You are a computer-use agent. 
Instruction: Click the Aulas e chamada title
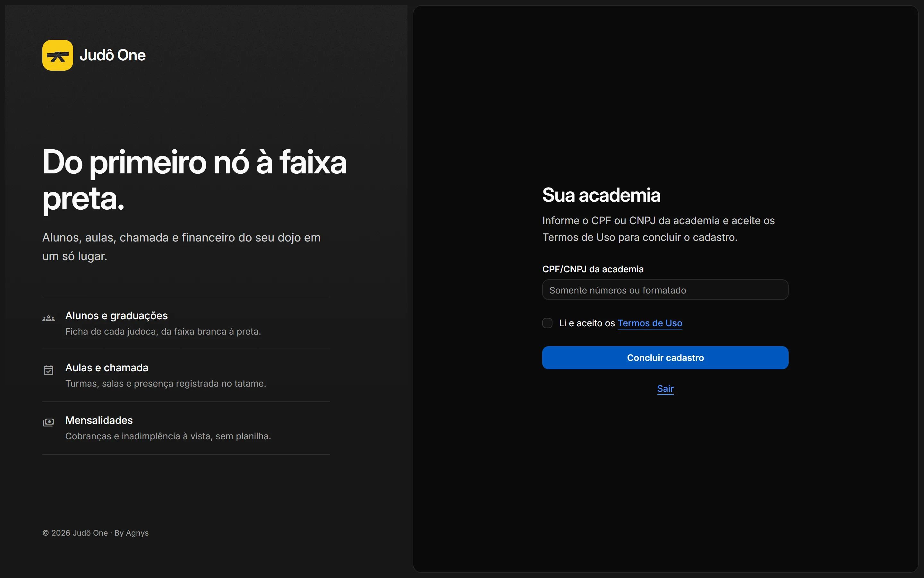107,368
